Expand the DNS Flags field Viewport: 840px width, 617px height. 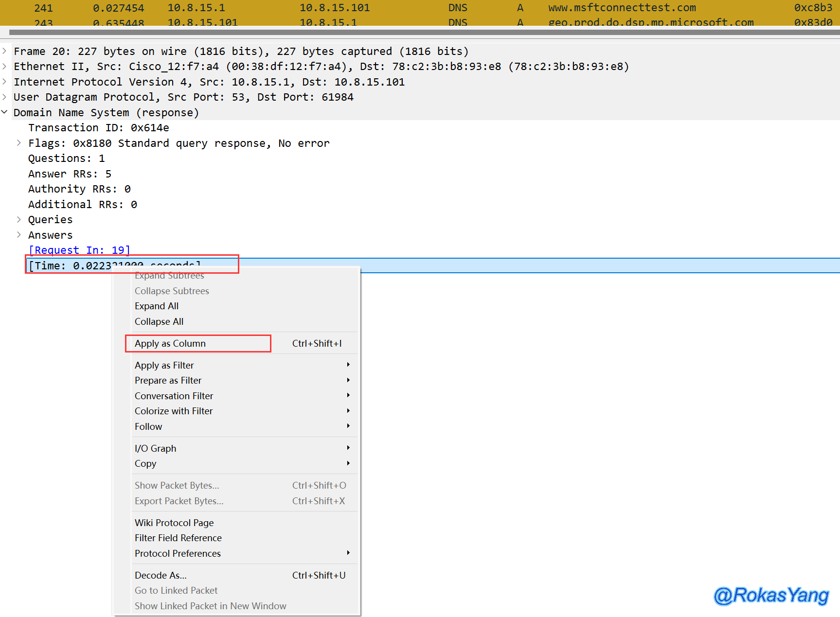coord(19,143)
